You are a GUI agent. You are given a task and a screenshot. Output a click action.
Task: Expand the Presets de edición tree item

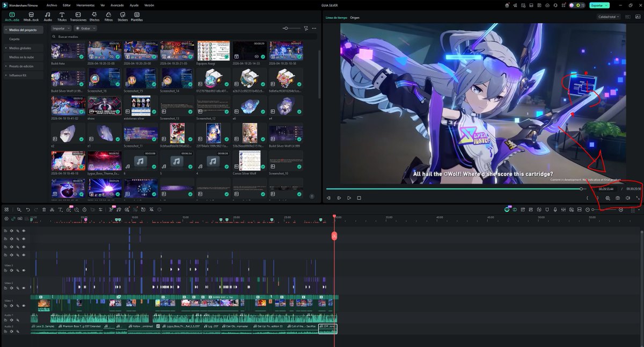click(6, 66)
